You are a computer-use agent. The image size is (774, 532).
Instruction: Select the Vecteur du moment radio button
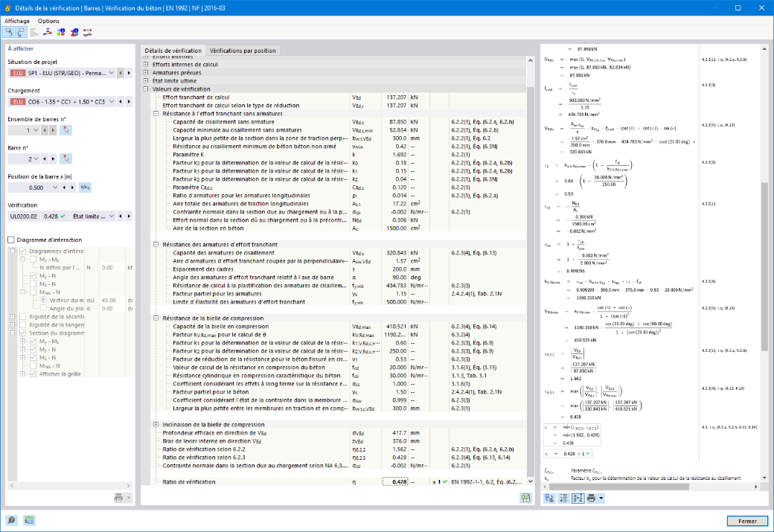point(43,300)
